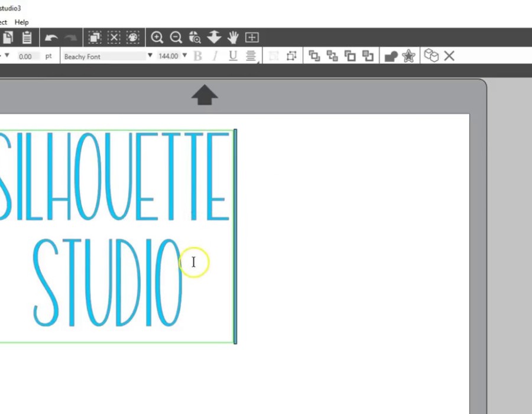Click the up arrow above the cutting mat
Viewport: 532px width, 414px height.
(x=205, y=95)
